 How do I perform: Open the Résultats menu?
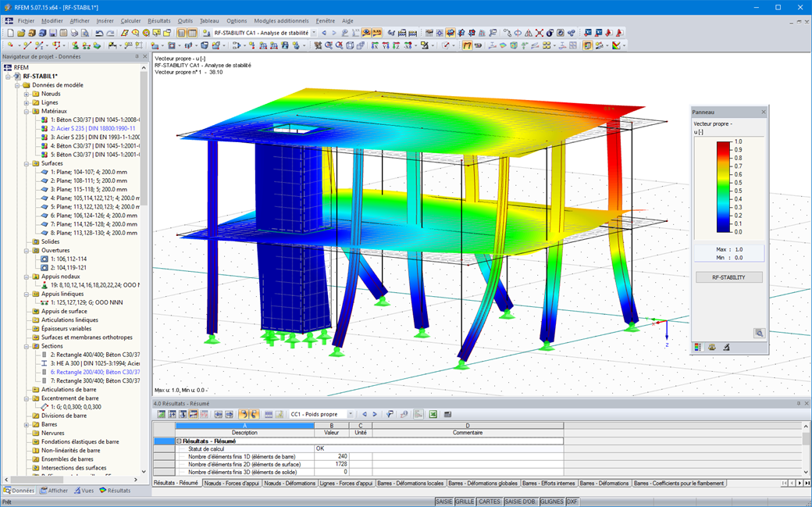pos(159,21)
